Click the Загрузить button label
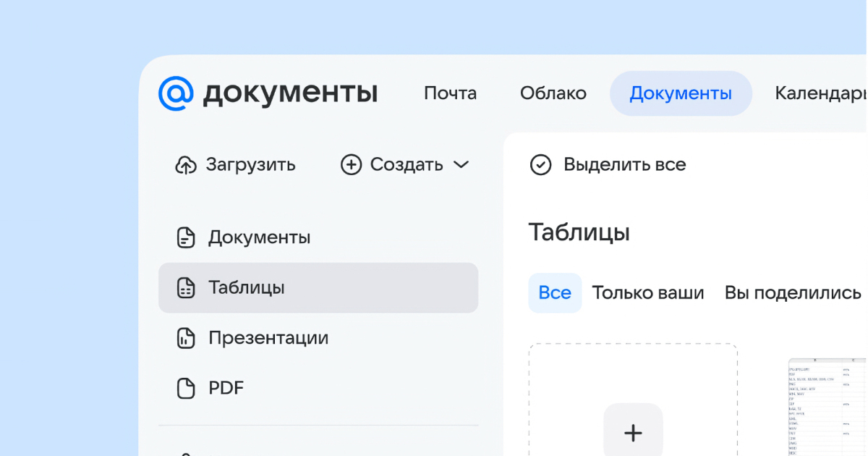This screenshot has height=456, width=868. tap(250, 165)
